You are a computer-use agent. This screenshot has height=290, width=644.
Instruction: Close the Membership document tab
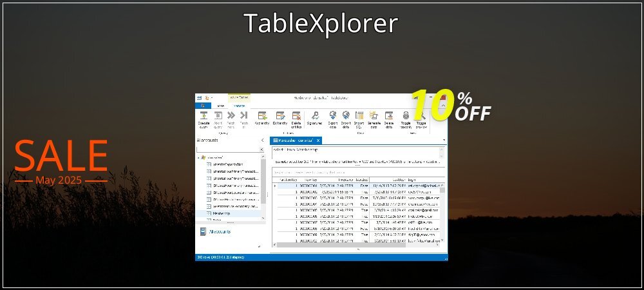click(x=318, y=140)
